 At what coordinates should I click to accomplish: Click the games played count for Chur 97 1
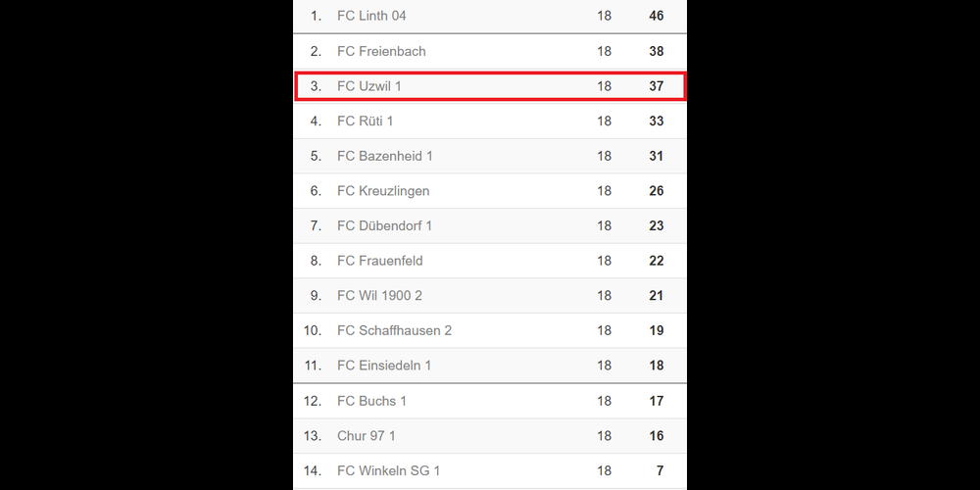(x=604, y=435)
